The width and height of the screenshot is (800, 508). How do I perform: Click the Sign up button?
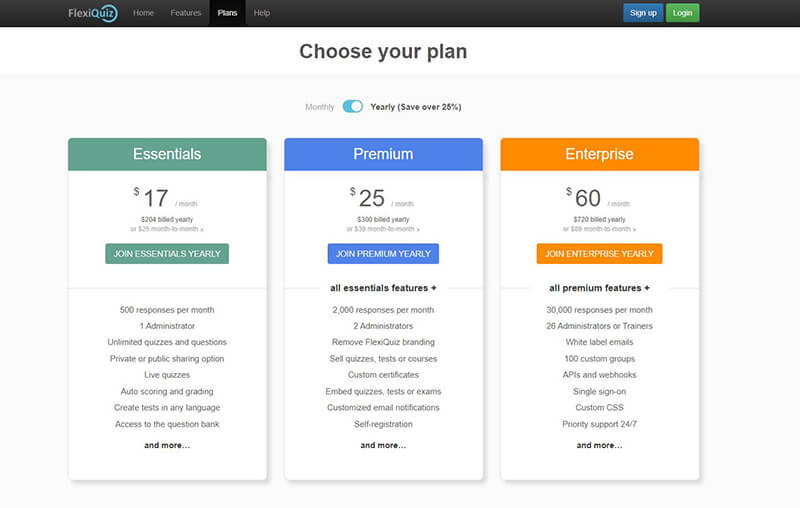pyautogui.click(x=643, y=13)
